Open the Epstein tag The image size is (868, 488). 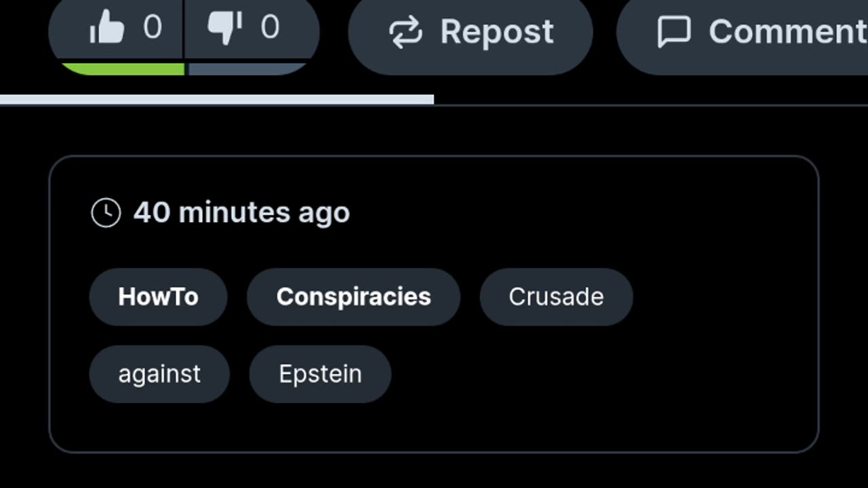click(x=320, y=374)
